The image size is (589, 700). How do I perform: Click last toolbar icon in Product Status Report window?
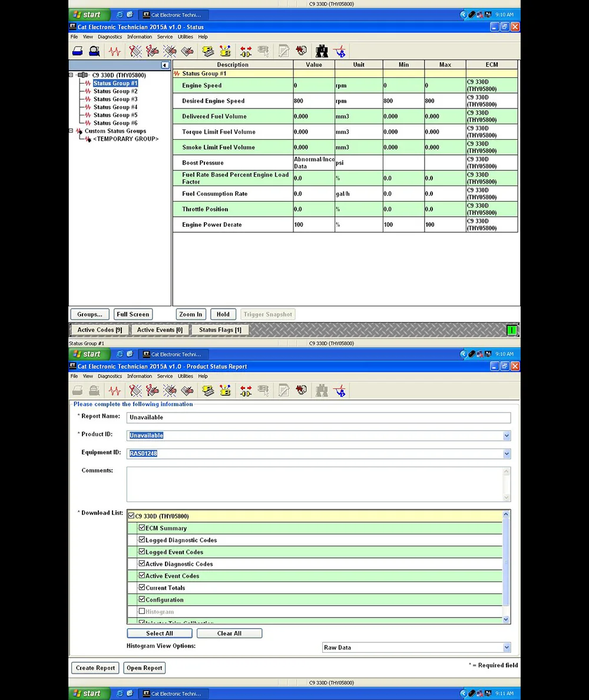pyautogui.click(x=340, y=391)
